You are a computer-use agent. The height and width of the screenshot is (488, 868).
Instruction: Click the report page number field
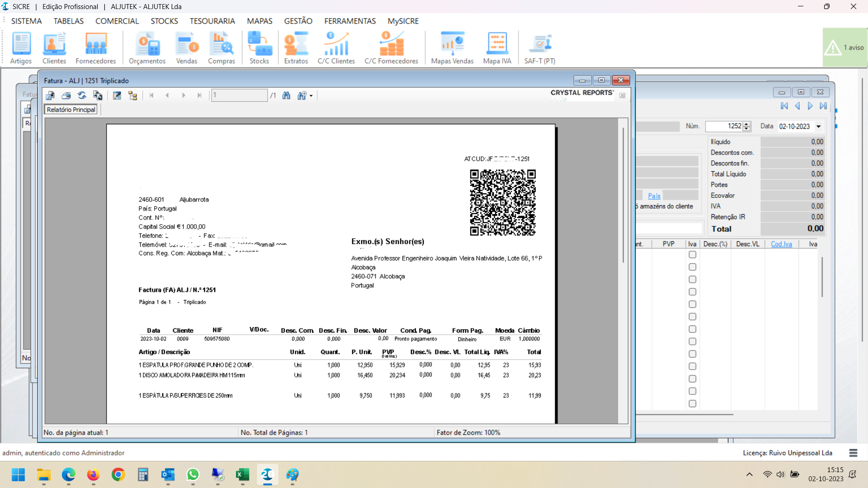pos(239,95)
